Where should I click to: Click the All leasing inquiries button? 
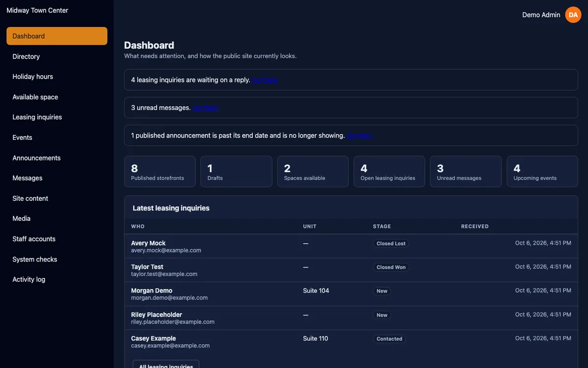tap(166, 364)
